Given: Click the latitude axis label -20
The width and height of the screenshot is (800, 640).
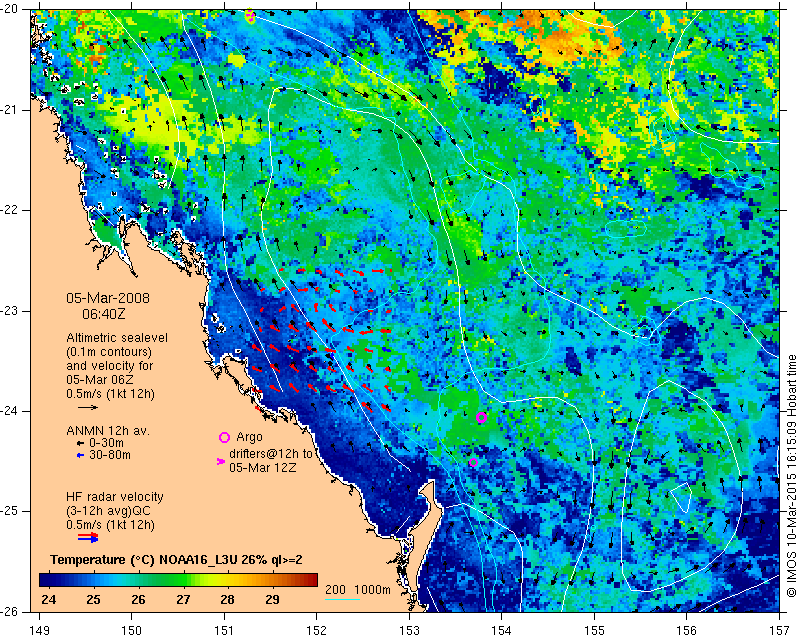Looking at the screenshot, I should (x=10, y=10).
